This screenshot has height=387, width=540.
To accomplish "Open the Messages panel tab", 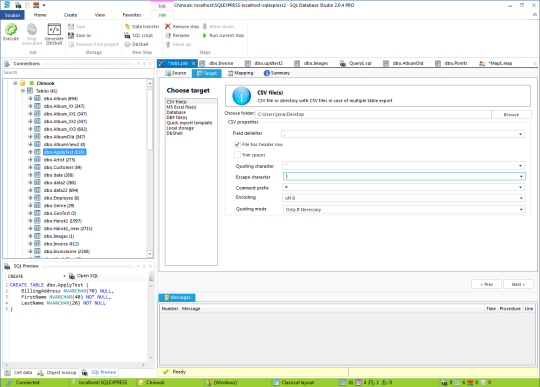I will (177, 297).
